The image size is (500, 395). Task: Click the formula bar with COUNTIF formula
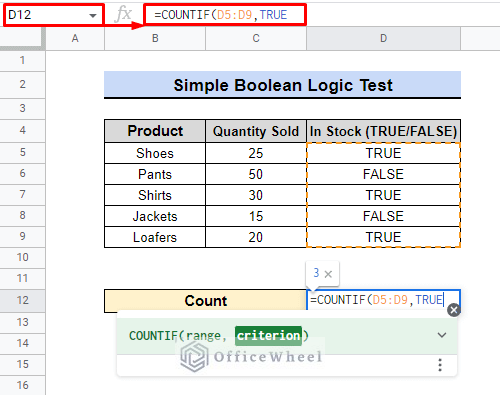tap(225, 15)
